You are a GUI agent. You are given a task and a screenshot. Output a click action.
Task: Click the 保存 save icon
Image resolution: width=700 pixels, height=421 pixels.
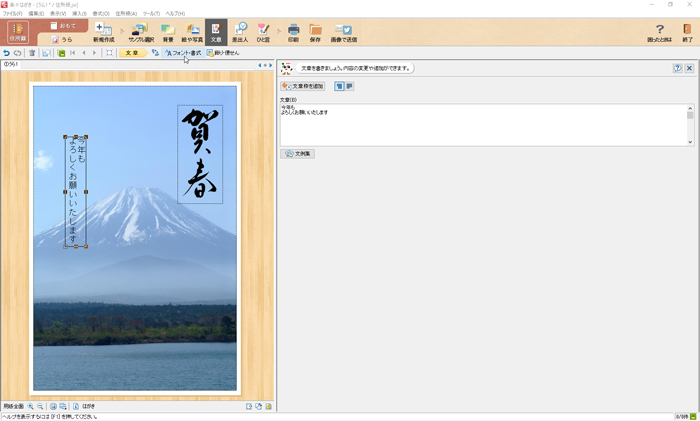pos(315,32)
